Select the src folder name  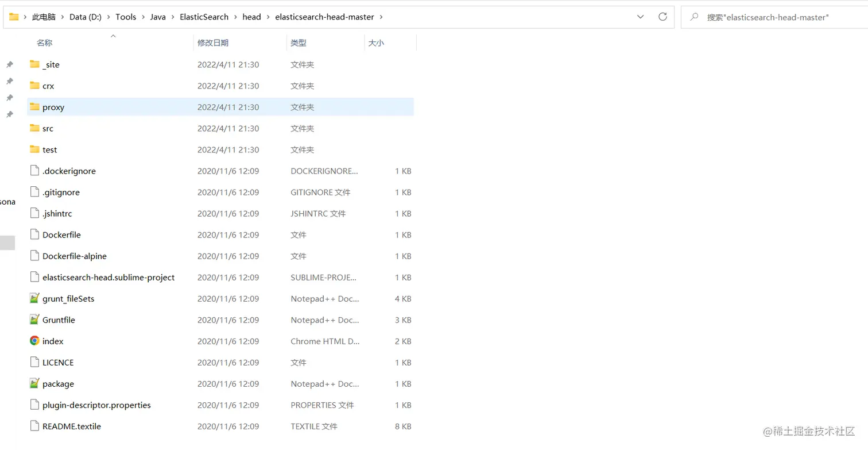coord(48,128)
